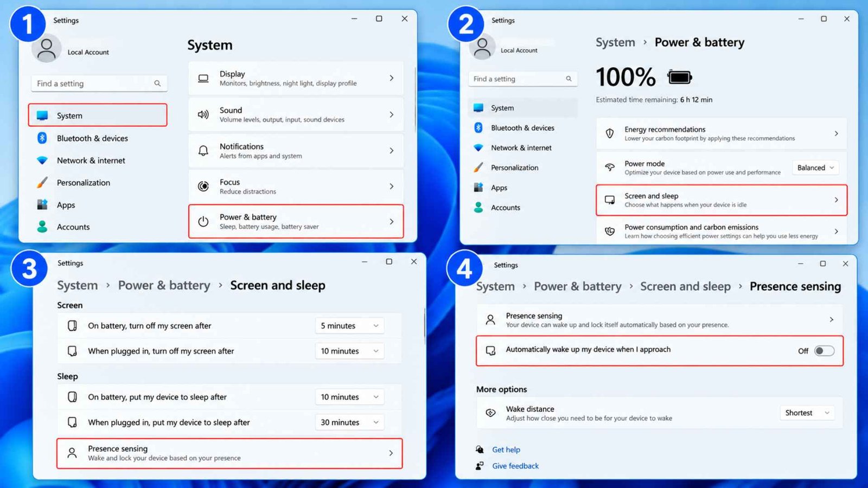The image size is (868, 488).
Task: Open the Sound row chevron in window 1
Action: click(391, 114)
